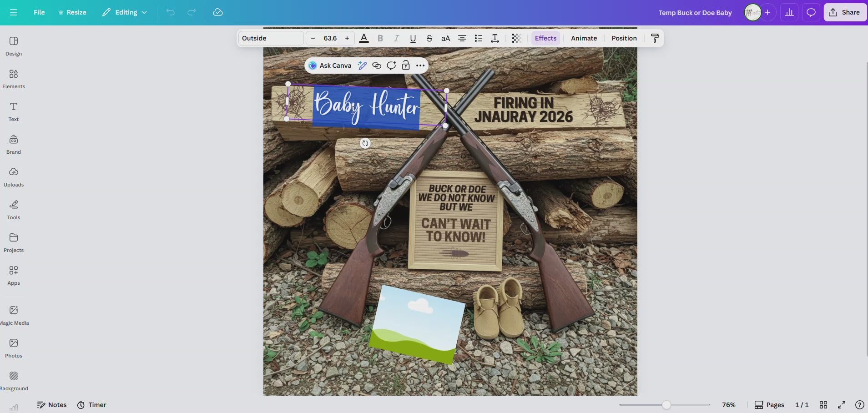Open the vertical text orientation option
Viewport: 868px width, 413px height.
click(x=495, y=38)
